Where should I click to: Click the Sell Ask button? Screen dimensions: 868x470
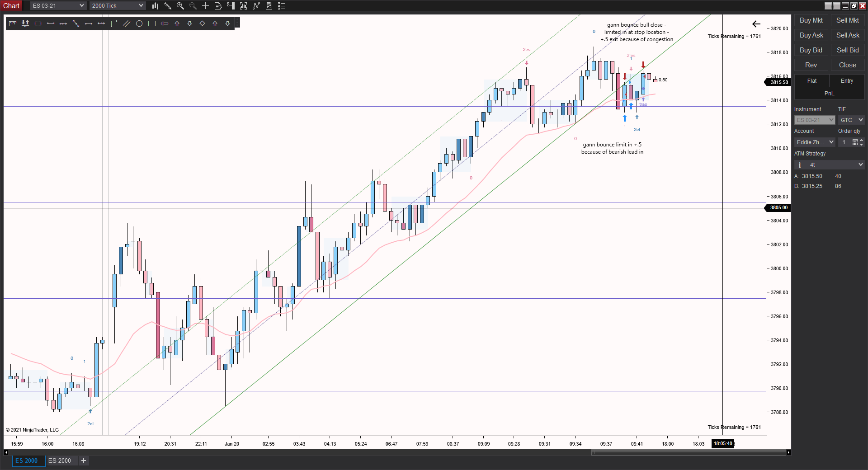tap(848, 35)
